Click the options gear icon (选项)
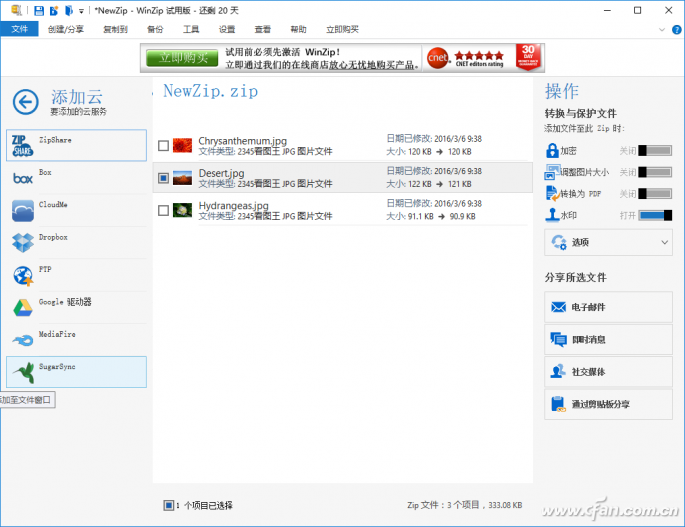Viewport: 685px width, 527px height. (559, 243)
